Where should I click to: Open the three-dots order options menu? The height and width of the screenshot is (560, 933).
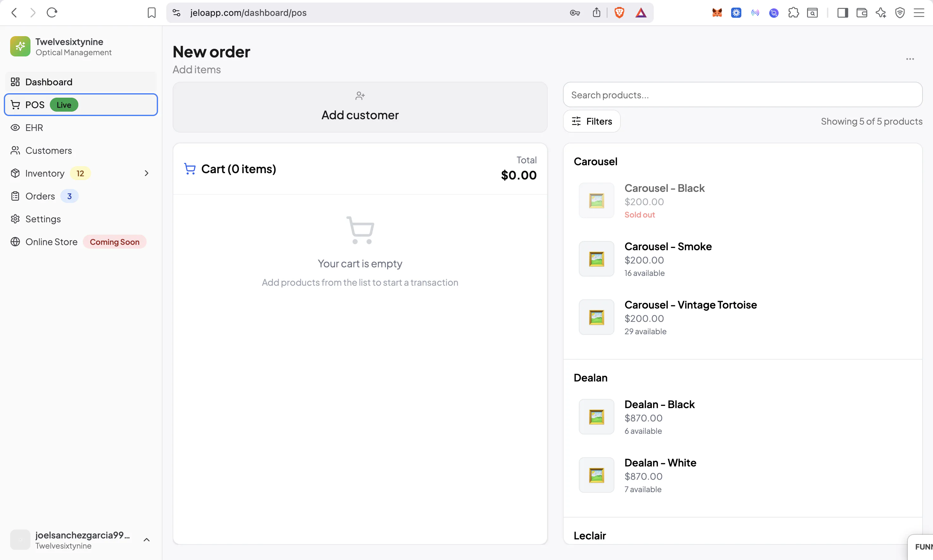coord(910,59)
